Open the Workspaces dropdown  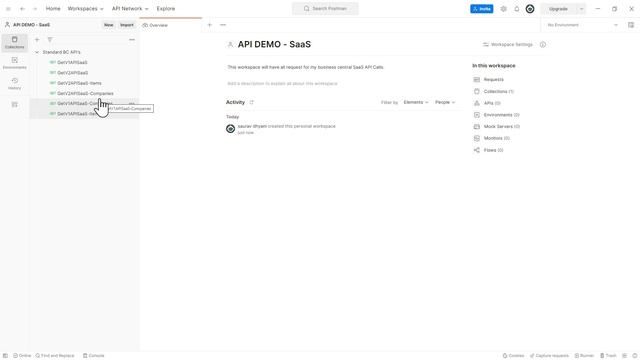click(85, 9)
